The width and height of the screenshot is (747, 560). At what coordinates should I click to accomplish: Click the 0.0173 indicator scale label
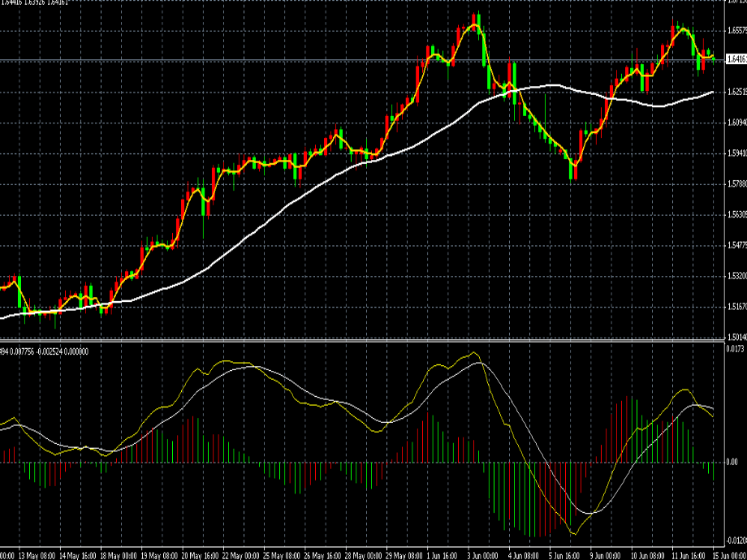point(736,349)
